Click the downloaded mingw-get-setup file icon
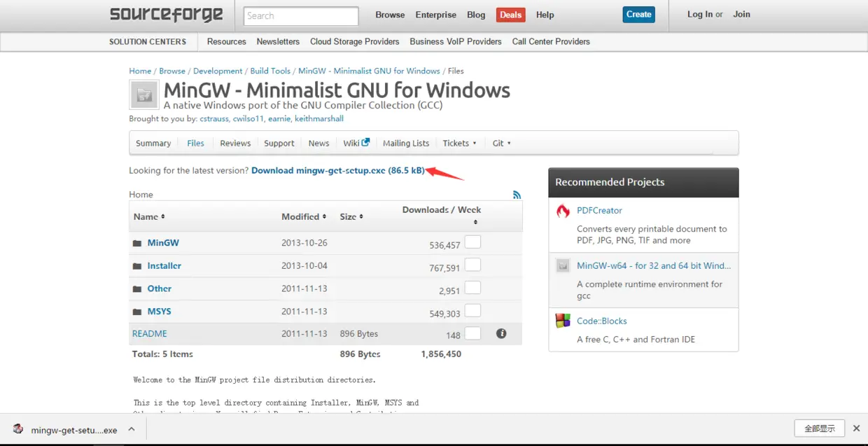Image resolution: width=868 pixels, height=446 pixels. 18,429
